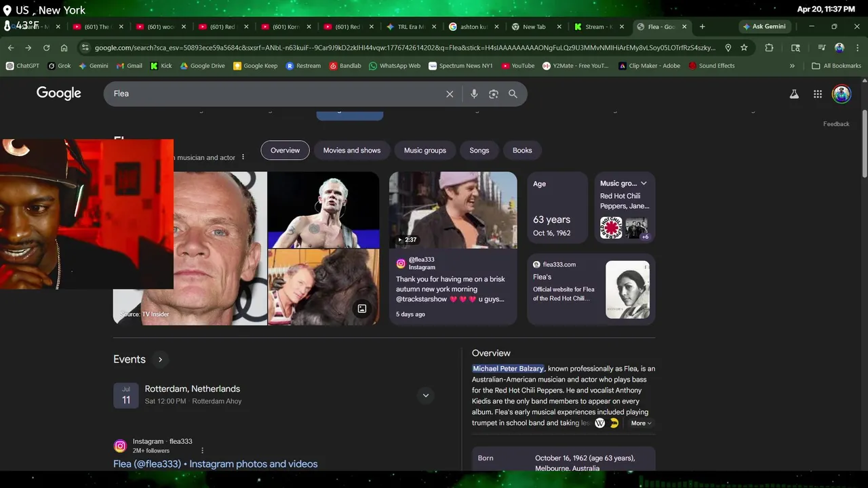
Task: Open the Kick bookmark
Action: click(161, 66)
